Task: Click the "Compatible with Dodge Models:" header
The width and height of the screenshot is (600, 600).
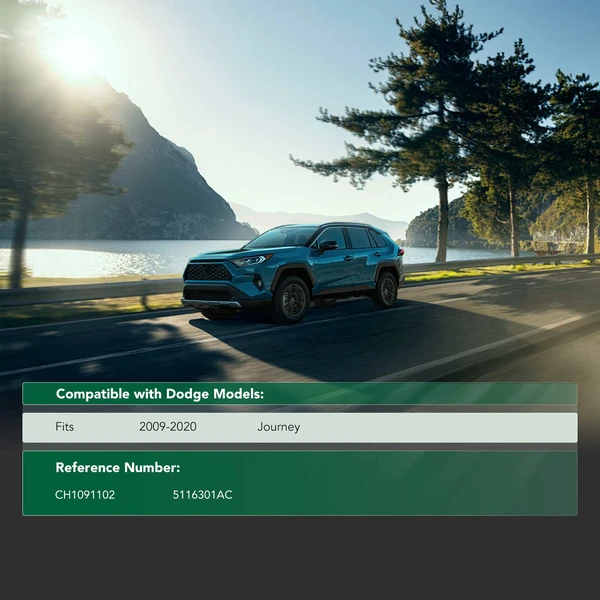Action: pyautogui.click(x=160, y=394)
